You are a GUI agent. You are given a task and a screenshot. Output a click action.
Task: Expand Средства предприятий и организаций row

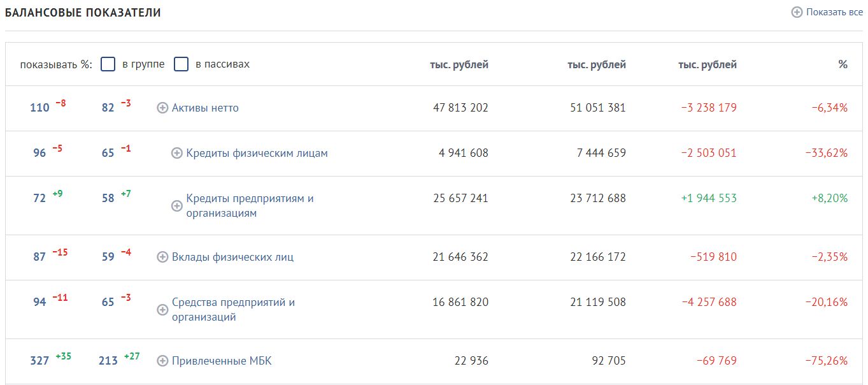click(x=162, y=310)
